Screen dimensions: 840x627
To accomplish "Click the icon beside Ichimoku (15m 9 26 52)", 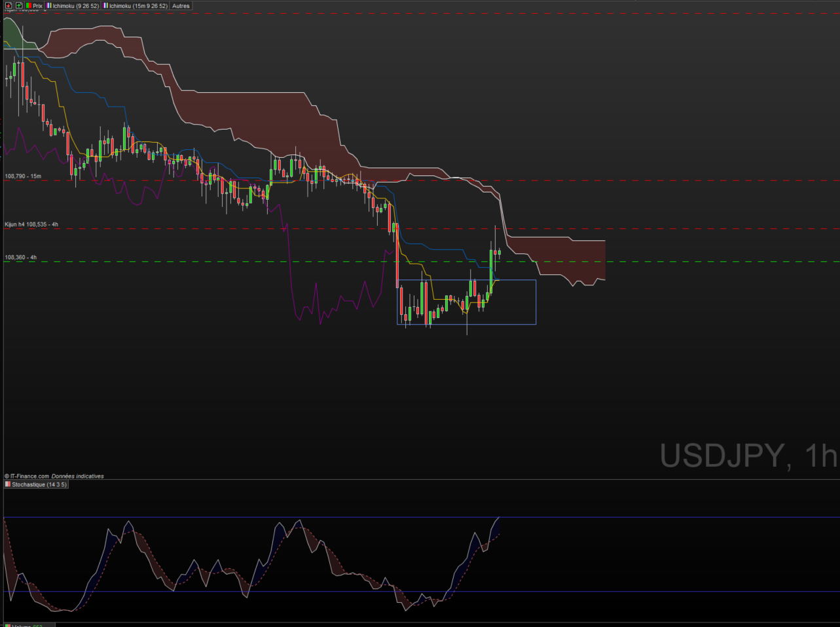I will pos(106,6).
